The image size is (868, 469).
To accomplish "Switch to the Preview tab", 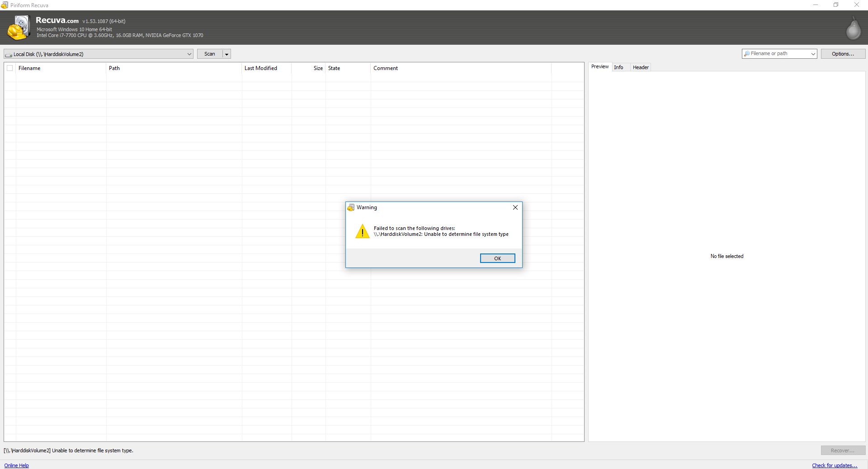I will 600,67.
